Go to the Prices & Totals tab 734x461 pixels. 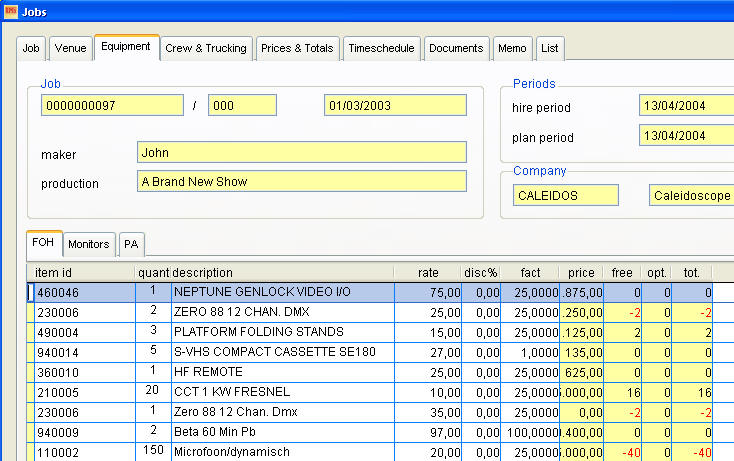click(x=297, y=48)
